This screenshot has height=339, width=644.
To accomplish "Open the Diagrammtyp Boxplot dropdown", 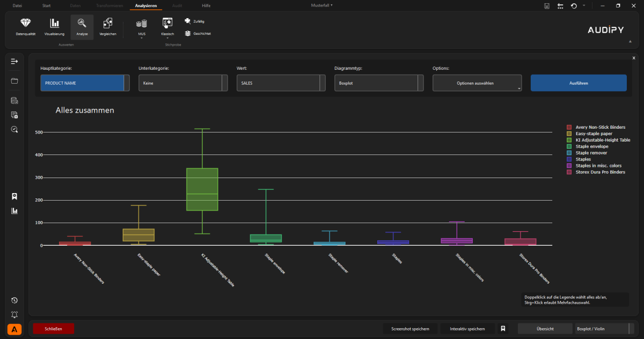I will [x=378, y=83].
